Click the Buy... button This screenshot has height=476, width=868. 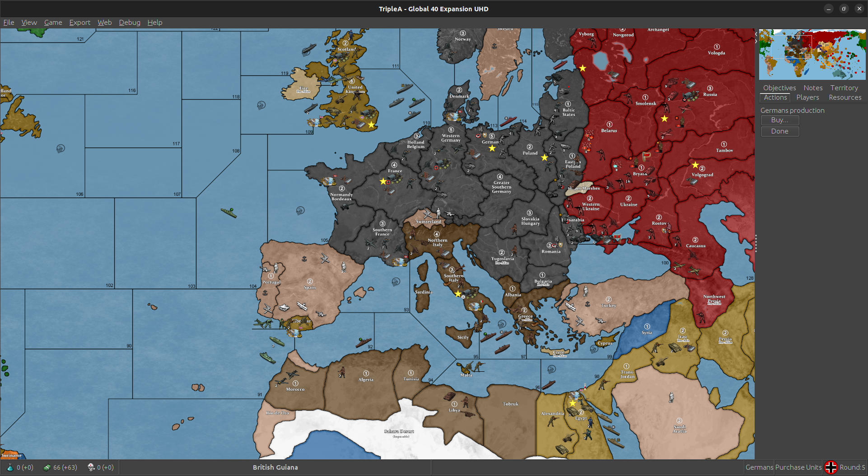[x=780, y=120]
